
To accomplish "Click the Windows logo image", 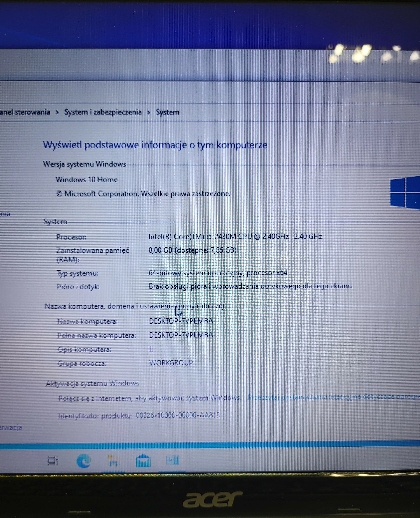I will (x=405, y=192).
